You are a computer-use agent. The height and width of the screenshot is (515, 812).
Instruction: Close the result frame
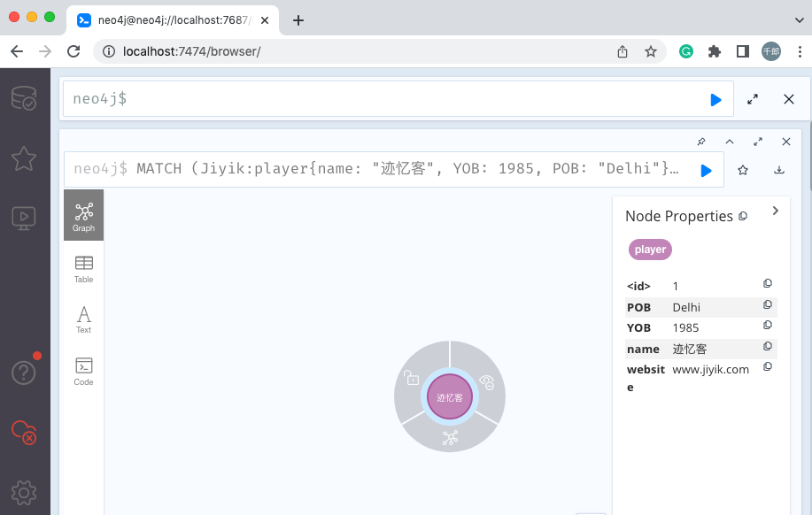click(x=786, y=142)
